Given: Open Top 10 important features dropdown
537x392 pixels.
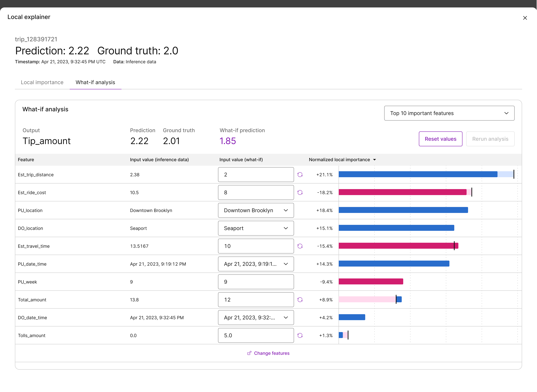Looking at the screenshot, I should (x=449, y=113).
